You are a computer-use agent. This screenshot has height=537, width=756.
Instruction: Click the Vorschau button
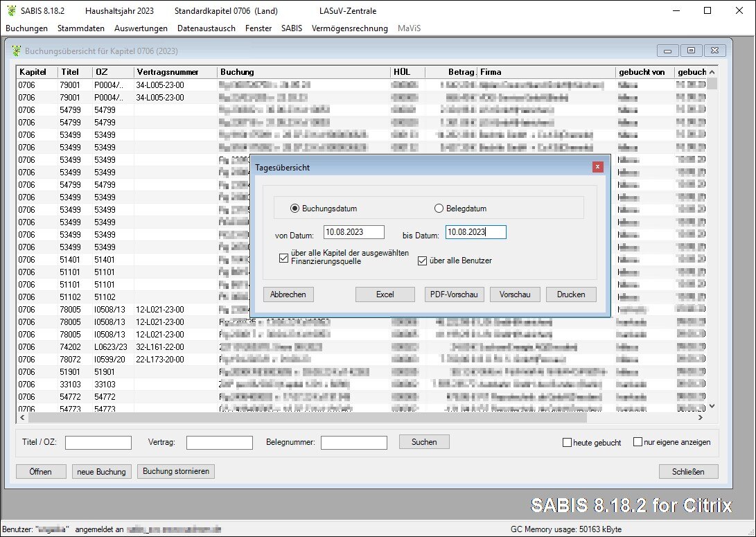click(515, 294)
